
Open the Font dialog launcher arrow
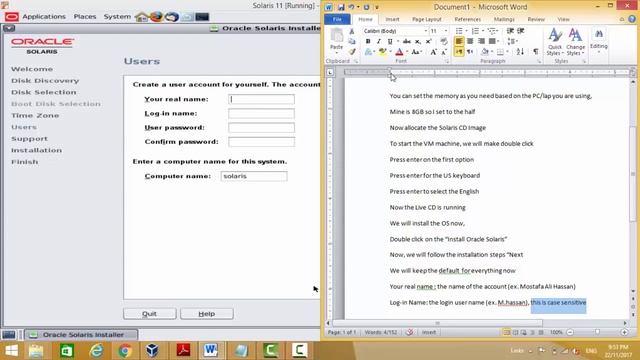point(447,61)
